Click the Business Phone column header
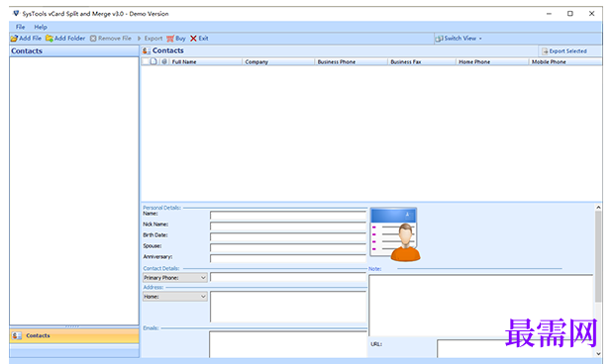 coord(351,62)
